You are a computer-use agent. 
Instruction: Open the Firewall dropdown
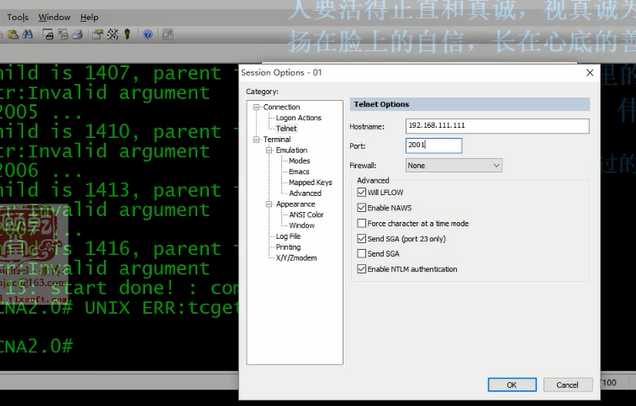pyautogui.click(x=454, y=165)
